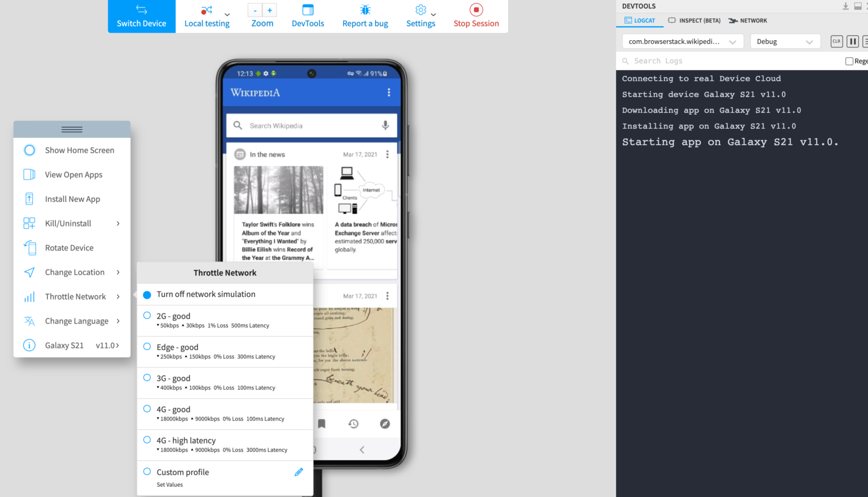Enable the 4G - high latency profile
This screenshot has height=497, width=868.
pos(186,441)
